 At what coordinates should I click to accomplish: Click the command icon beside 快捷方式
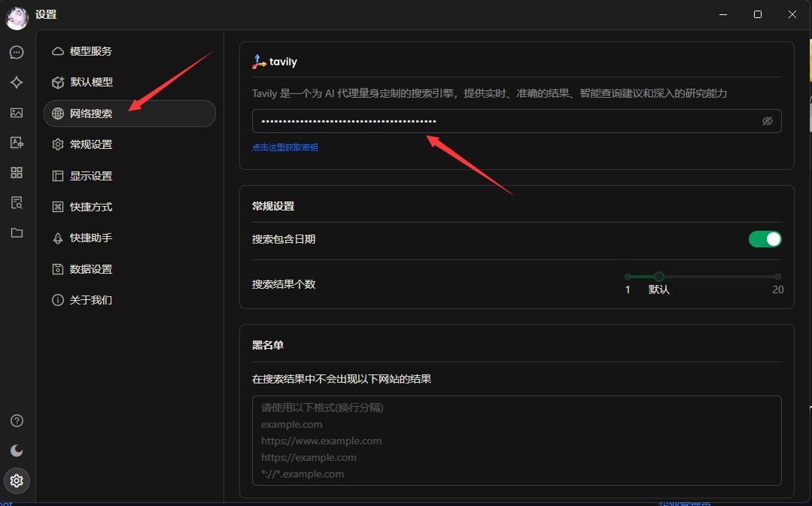tap(58, 207)
